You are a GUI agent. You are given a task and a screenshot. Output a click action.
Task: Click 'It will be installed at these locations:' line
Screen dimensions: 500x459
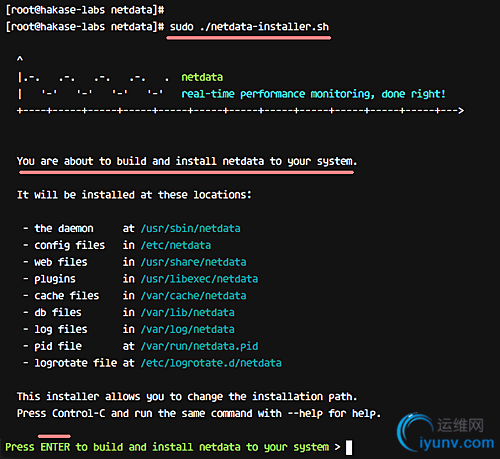coord(134,195)
